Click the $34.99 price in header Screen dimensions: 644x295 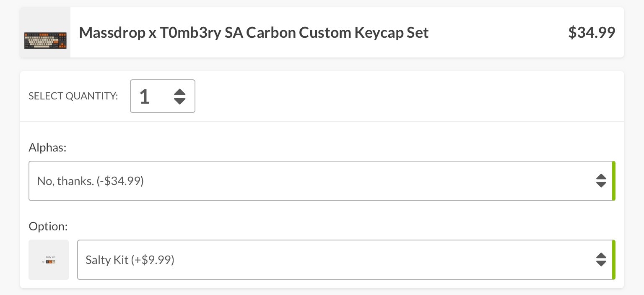[x=591, y=32]
